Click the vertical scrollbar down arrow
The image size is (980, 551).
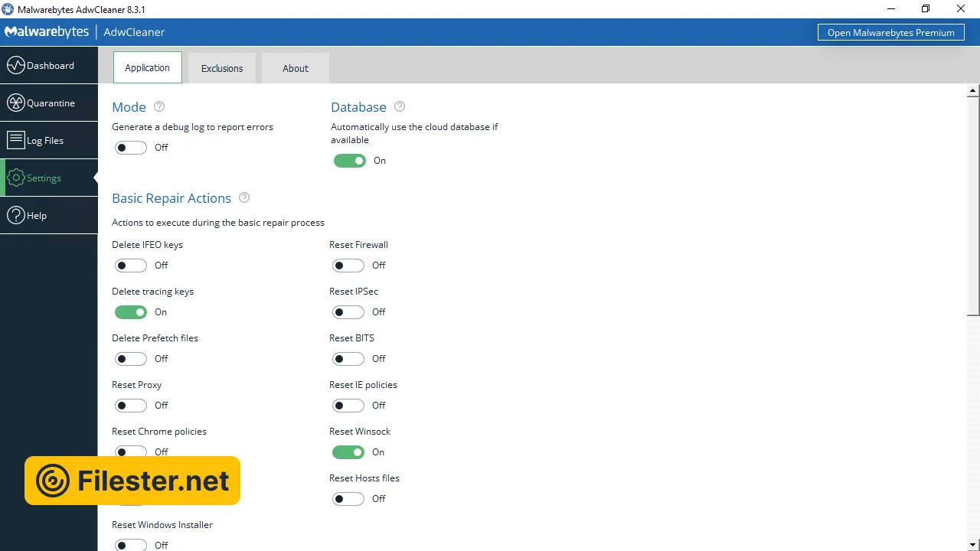pyautogui.click(x=973, y=544)
